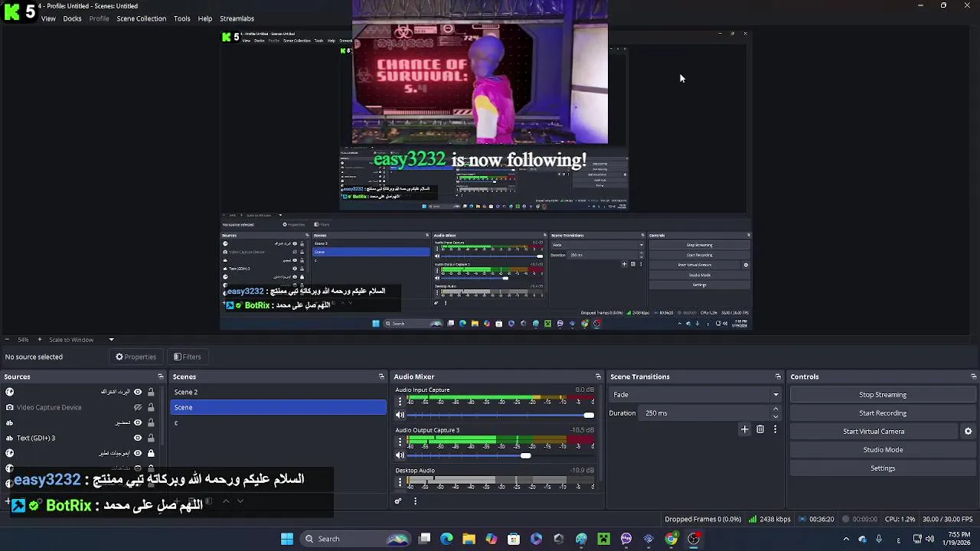Open the Fade transition dropdown
Image resolution: width=980 pixels, height=551 pixels.
(x=695, y=395)
